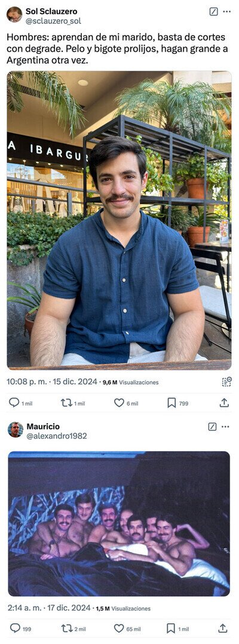Open the photo of the man in blue shirt

[x=119, y=220]
